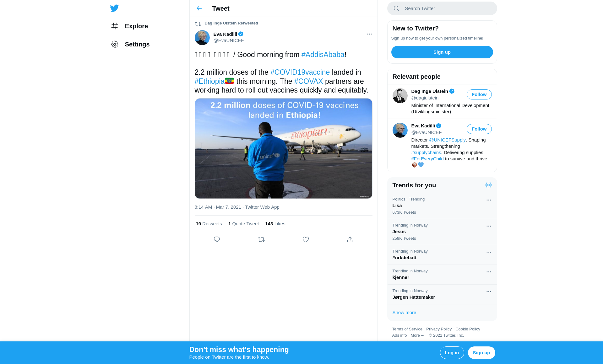Open more options for #nrkdebatt trend
The height and width of the screenshot is (364, 603).
[489, 252]
